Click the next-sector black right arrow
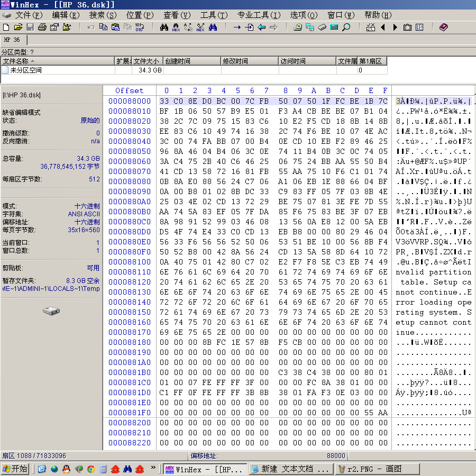476x476 pixels. [395, 28]
